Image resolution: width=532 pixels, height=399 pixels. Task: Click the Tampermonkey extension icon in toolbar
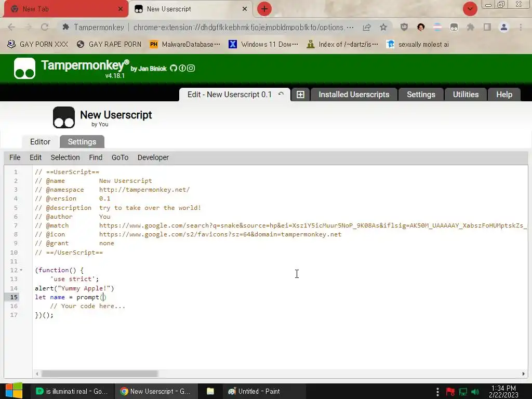[x=454, y=27]
